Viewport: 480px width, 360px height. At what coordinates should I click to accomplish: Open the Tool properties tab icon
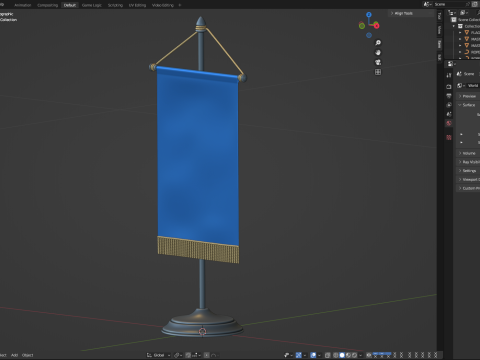click(449, 75)
